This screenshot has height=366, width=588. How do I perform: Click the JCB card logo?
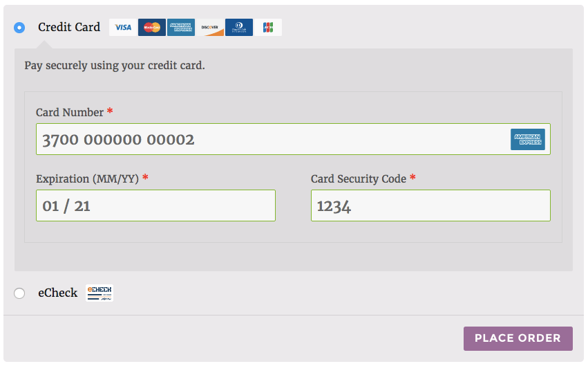tap(268, 28)
